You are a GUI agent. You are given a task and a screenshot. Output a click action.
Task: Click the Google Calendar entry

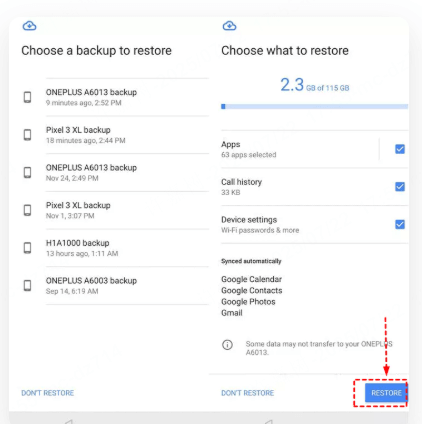tap(251, 279)
